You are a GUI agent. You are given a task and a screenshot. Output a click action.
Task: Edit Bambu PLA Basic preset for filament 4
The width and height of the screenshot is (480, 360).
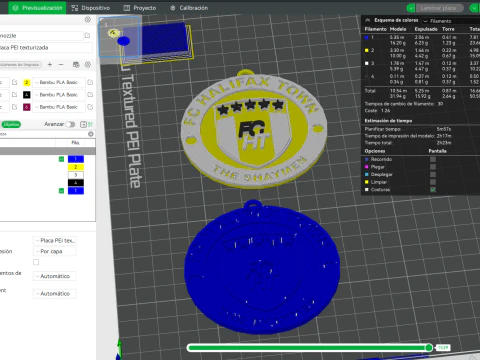click(90, 95)
